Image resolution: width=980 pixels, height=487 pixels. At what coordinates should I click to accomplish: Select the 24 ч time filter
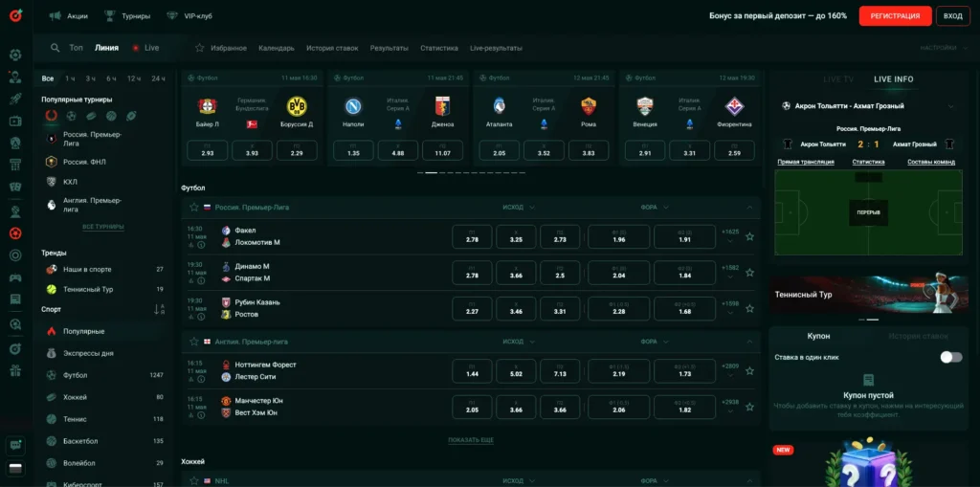click(158, 78)
